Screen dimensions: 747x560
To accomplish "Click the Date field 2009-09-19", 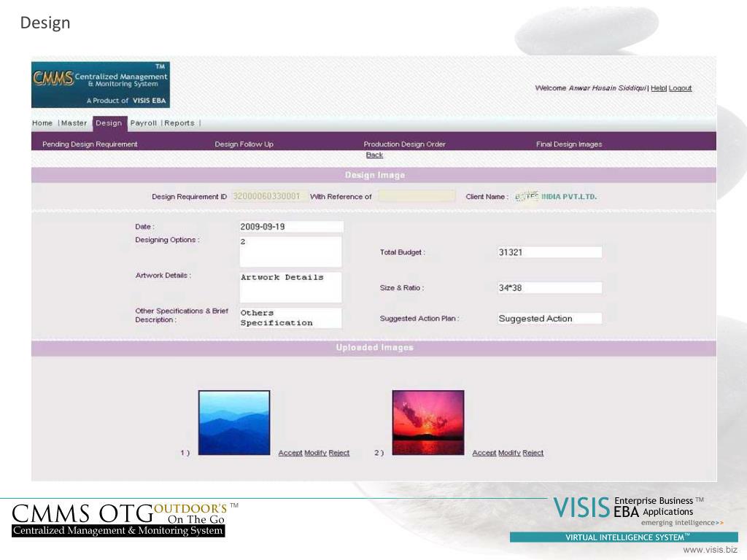I will point(291,227).
